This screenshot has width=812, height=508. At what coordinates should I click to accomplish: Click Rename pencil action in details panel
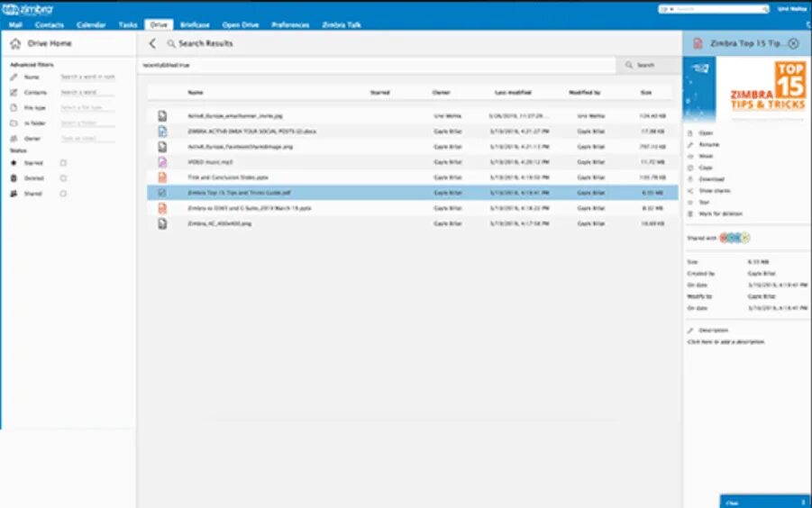pos(708,144)
